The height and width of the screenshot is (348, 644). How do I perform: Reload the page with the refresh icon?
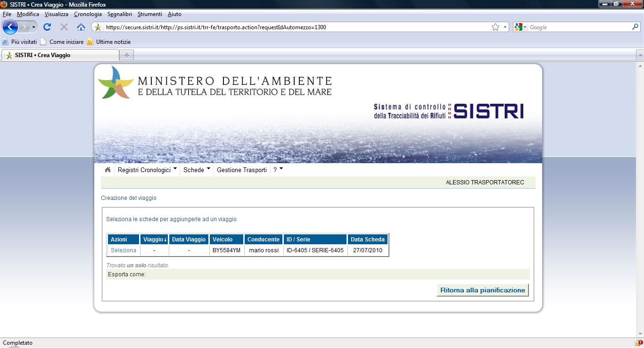[47, 27]
